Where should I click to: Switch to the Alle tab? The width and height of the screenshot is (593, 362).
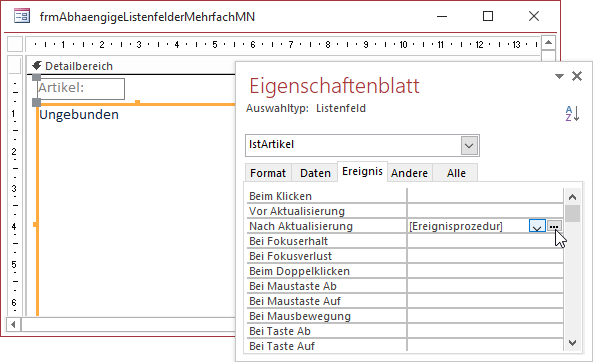456,173
